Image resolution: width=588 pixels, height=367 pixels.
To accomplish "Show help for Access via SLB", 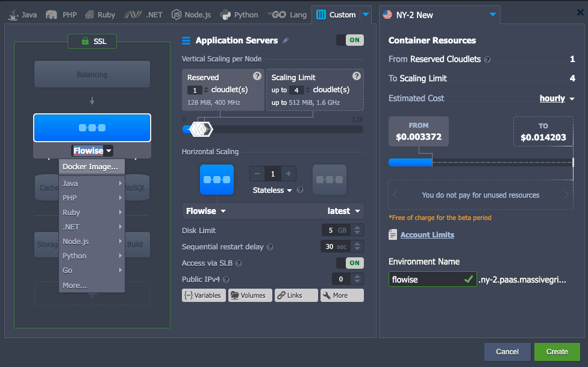I will point(239,263).
